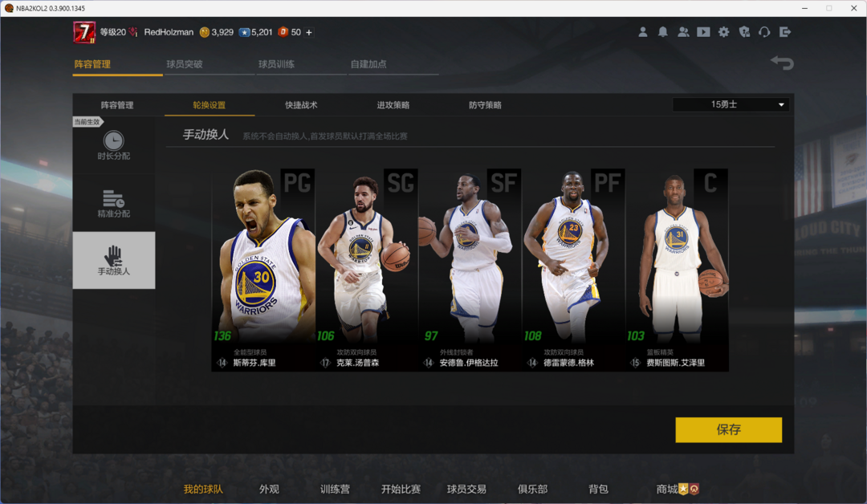Select the SF card 安德鲁.伊格达拉

click(x=470, y=270)
